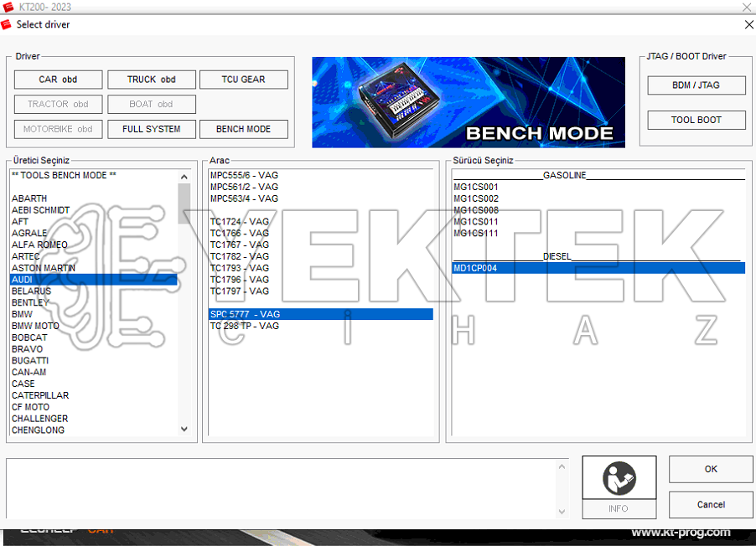Close the Select driver dialog
This screenshot has height=546, width=756.
[748, 24]
